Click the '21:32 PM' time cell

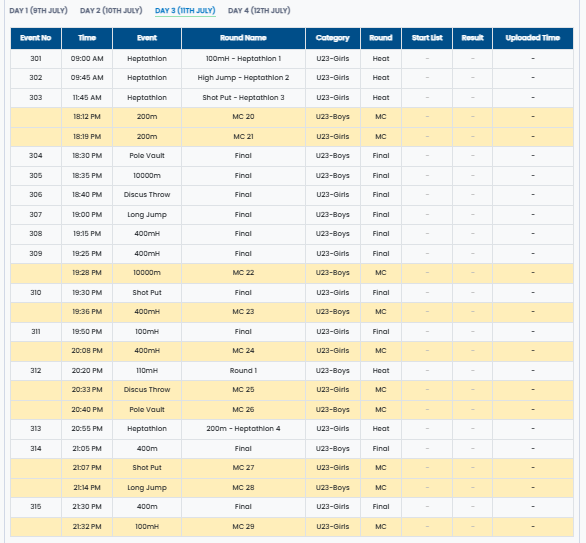87,527
